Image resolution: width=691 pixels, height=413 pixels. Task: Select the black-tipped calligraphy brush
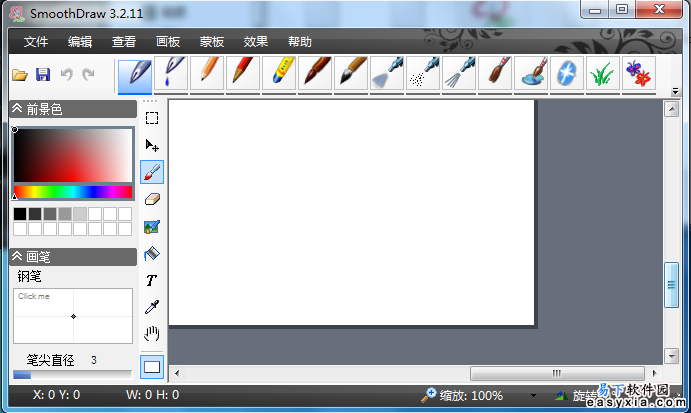[x=351, y=74]
